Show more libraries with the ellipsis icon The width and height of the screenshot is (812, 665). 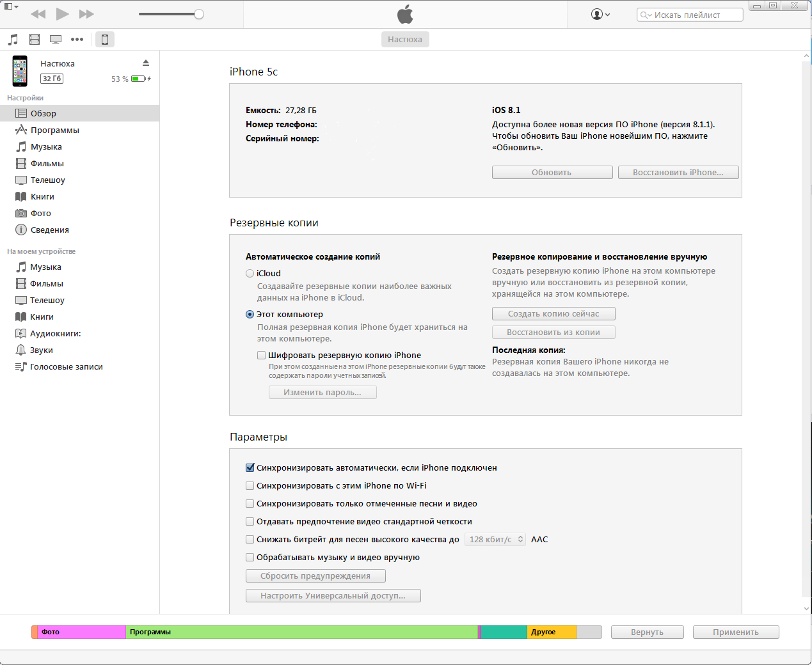[77, 40]
